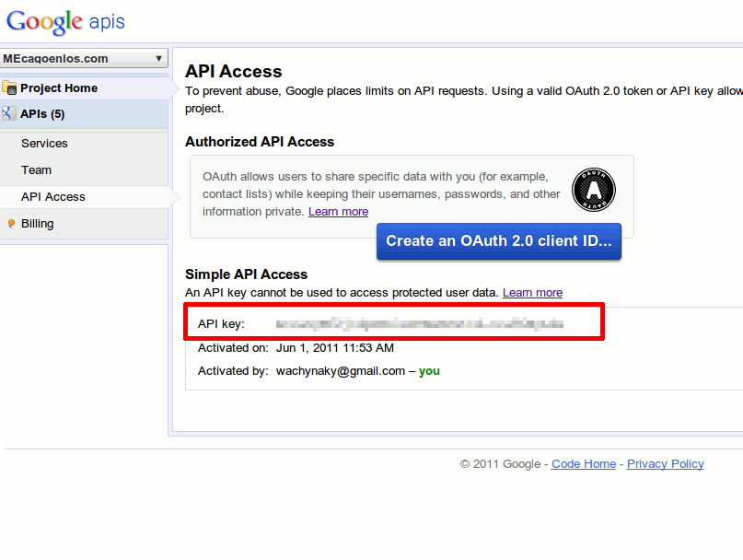Click Create an OAuth 2.0 client ID button
Viewport: 743px width, 560px height.
[499, 241]
